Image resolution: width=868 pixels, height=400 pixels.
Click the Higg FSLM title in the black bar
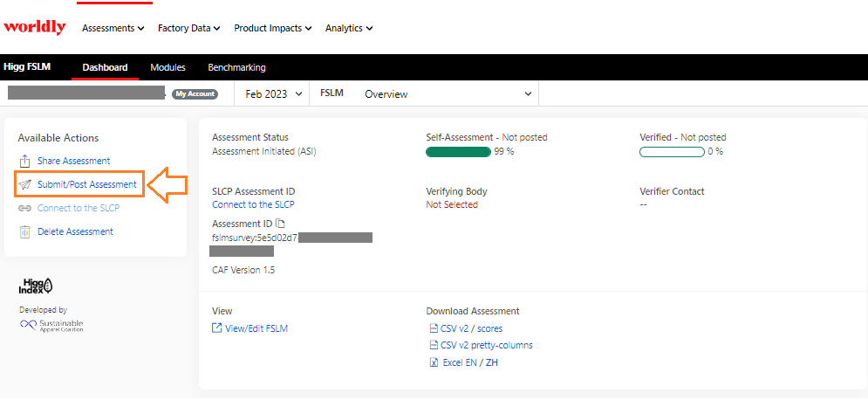(27, 66)
